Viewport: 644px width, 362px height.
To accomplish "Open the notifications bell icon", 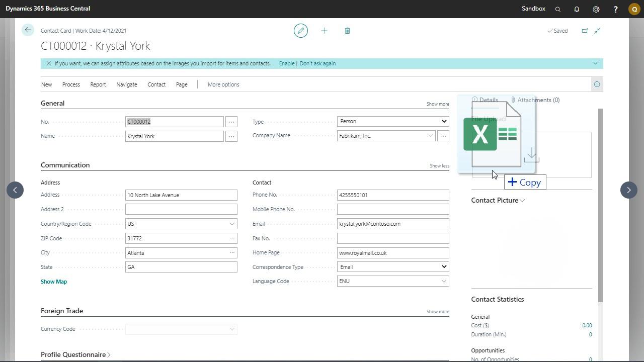I will pos(577,9).
